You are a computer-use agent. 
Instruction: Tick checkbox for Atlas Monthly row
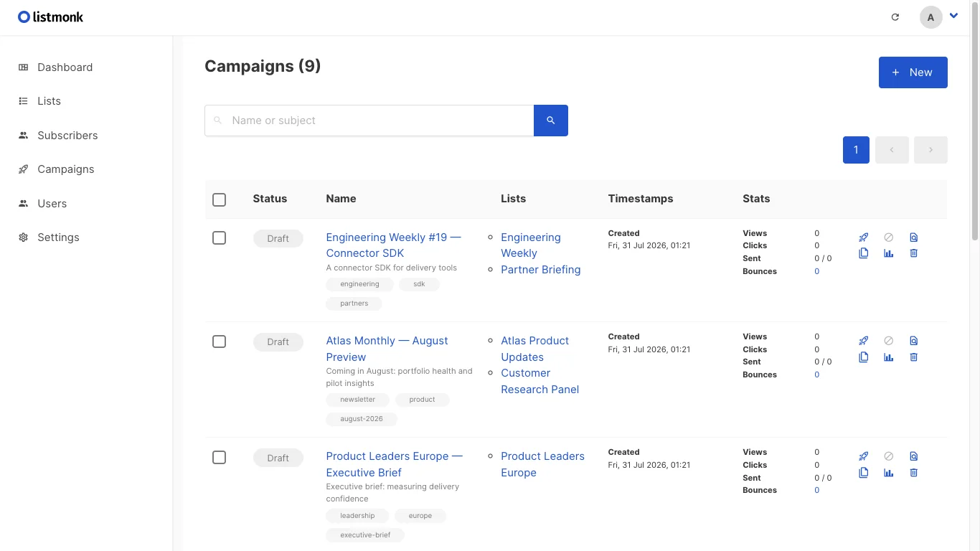[220, 342]
